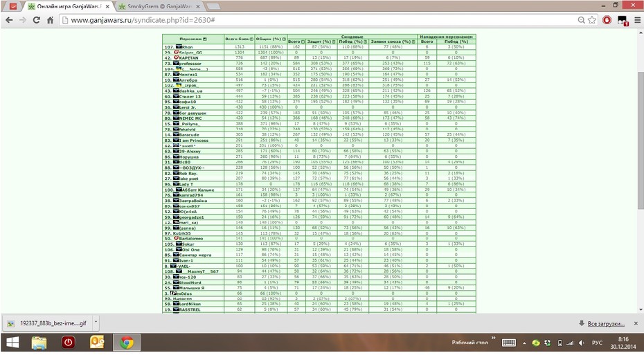Open the red Opera-style extension icon
The image size is (644, 362).
coord(607,19)
